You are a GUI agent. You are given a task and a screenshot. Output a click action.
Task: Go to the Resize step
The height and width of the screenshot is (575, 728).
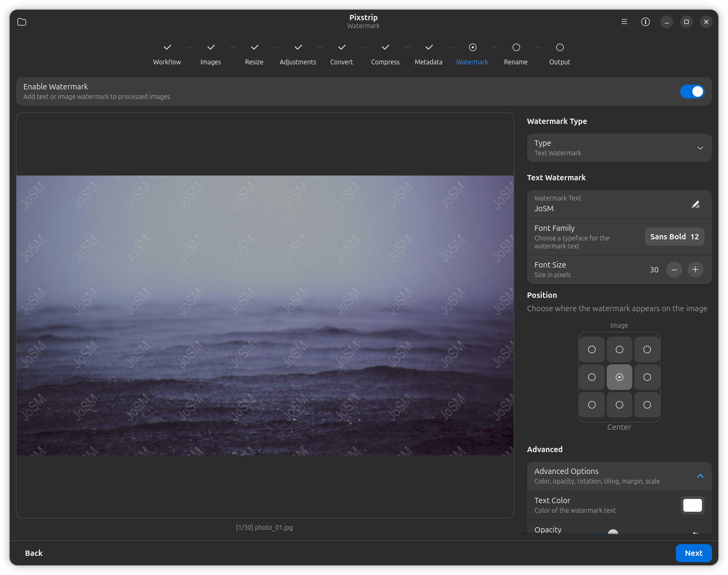click(x=254, y=54)
